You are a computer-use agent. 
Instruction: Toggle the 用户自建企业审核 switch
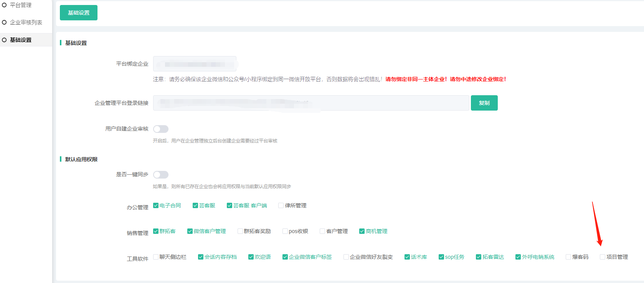(161, 129)
